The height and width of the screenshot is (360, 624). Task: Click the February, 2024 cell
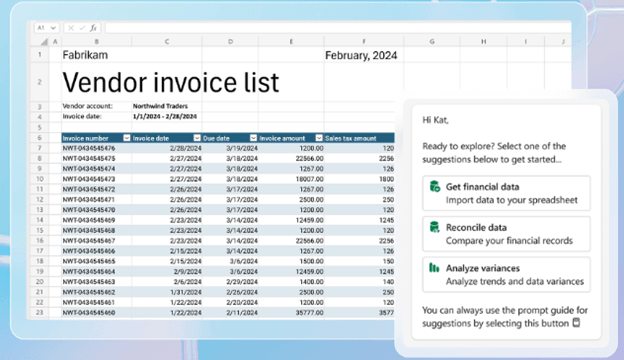click(x=361, y=55)
